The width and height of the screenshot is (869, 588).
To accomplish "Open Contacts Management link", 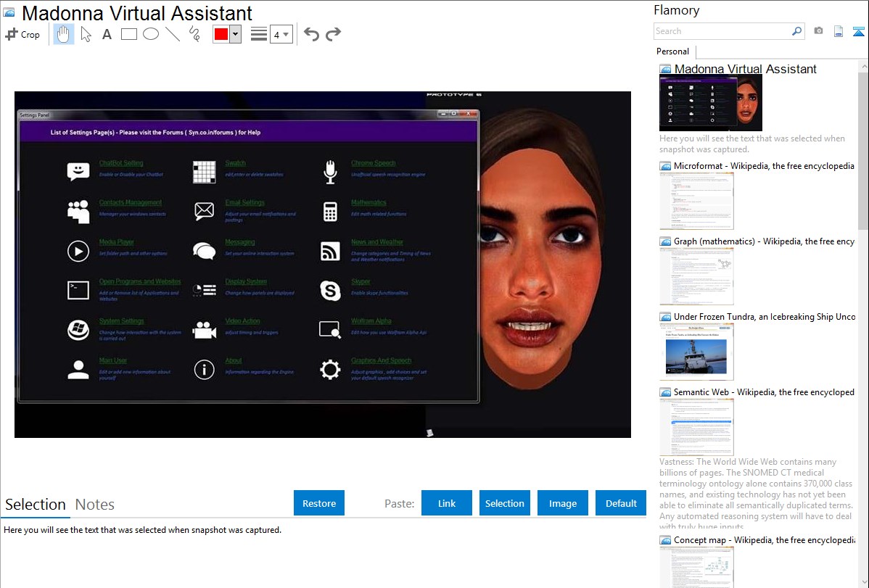I will [131, 202].
